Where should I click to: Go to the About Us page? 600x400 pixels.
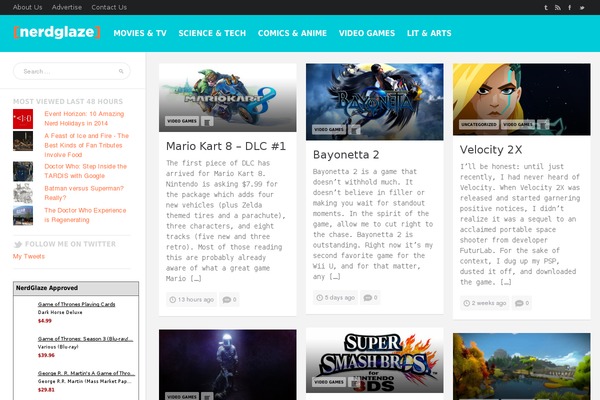pos(28,7)
